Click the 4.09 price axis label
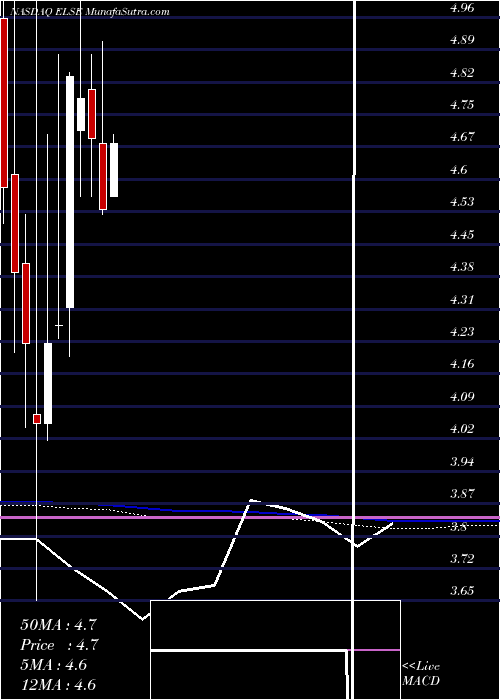The image size is (500, 700). point(464,396)
